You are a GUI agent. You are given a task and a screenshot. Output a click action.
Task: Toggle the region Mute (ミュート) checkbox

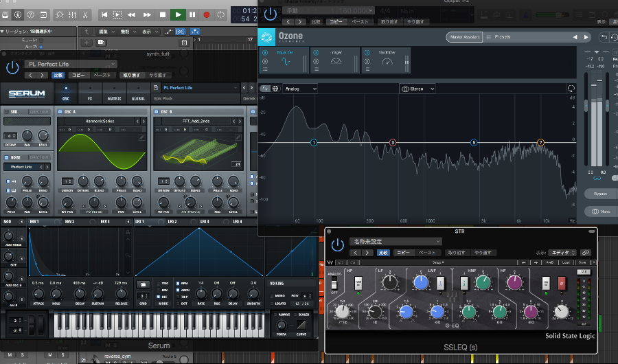click(41, 41)
